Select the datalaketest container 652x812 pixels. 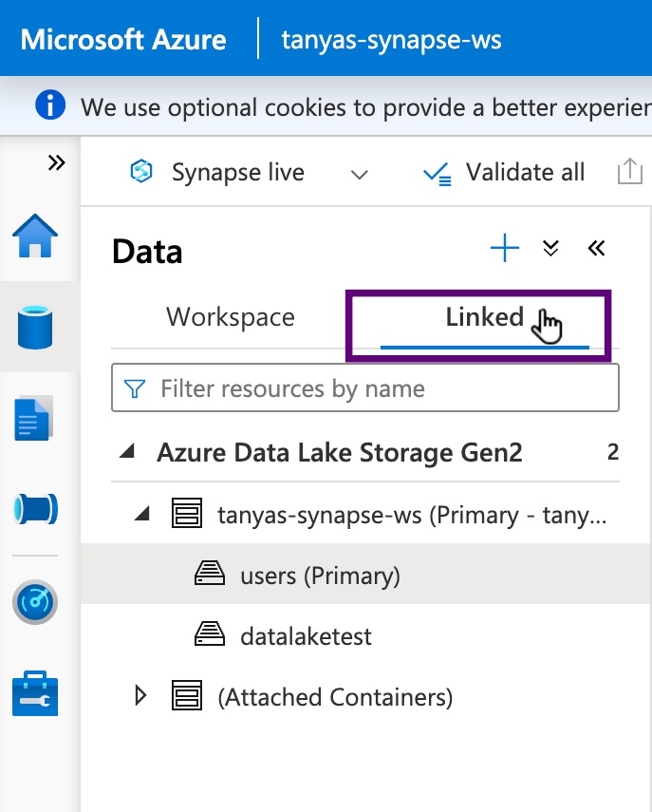365,634
